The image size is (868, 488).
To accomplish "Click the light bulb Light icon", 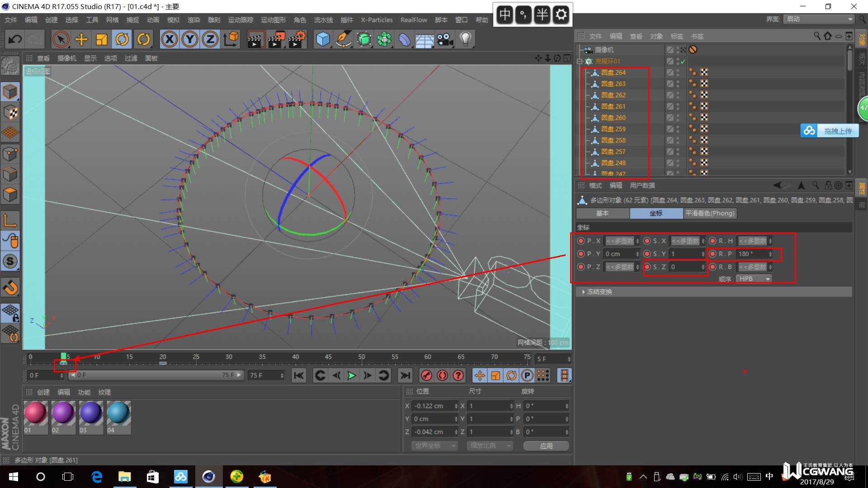I will click(466, 40).
